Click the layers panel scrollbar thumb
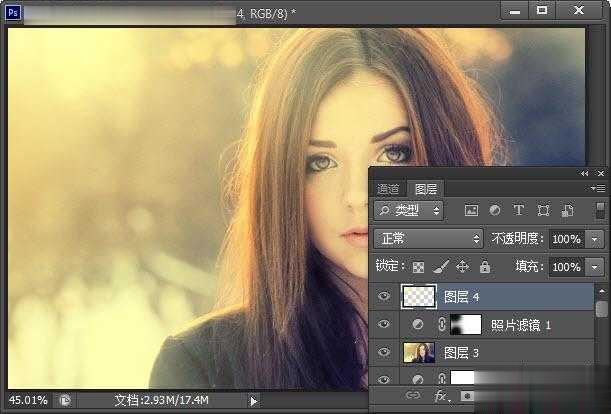This screenshot has height=414, width=611. click(x=602, y=308)
